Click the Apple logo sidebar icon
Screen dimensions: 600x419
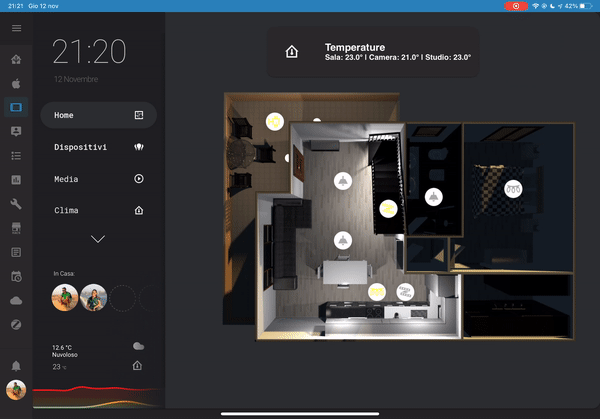[x=16, y=84]
